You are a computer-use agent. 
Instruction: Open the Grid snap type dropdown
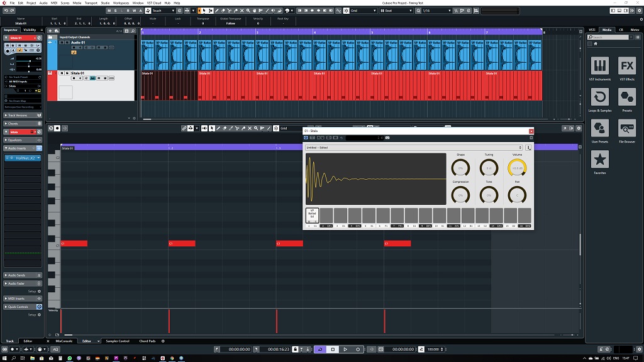(363, 11)
